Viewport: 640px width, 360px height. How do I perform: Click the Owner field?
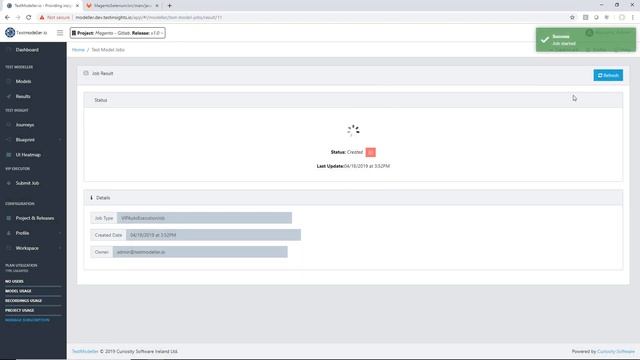pyautogui.click(x=200, y=252)
